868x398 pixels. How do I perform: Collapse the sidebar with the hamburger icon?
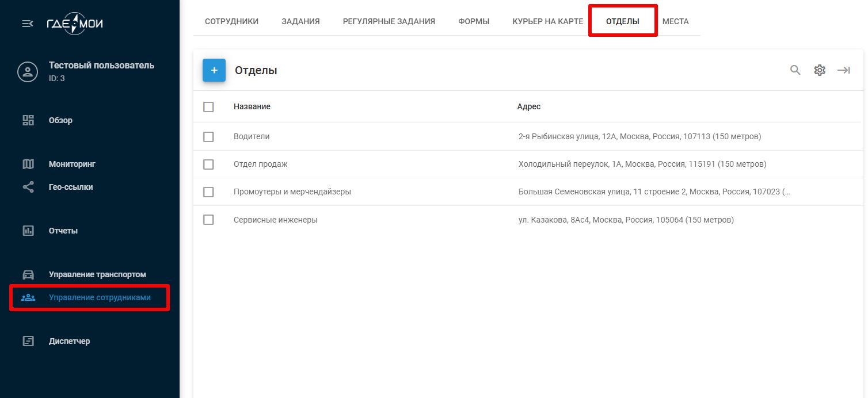(27, 24)
